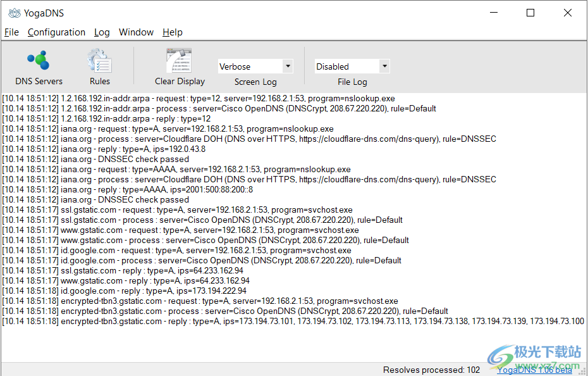This screenshot has height=376, width=588.
Task: Select the id.google.com process log line
Action: (x=202, y=261)
